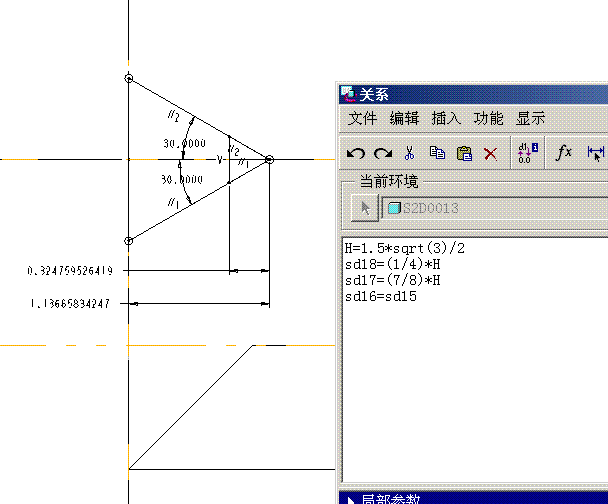Open the 显示 menu
This screenshot has width=608, height=504.
click(x=530, y=118)
